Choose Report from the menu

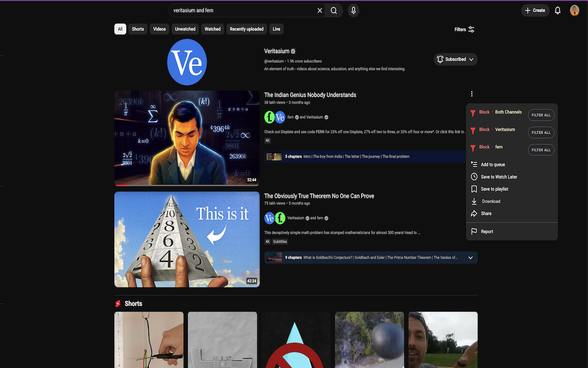pos(512,232)
